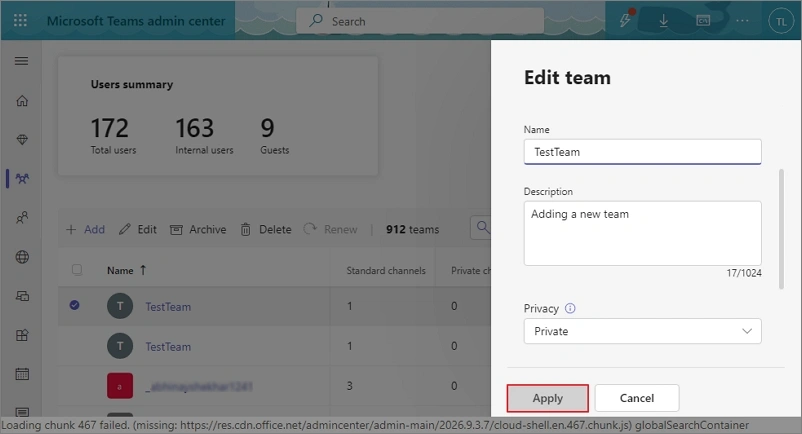Open the second TestTeam link
This screenshot has height=434, width=802.
point(168,347)
